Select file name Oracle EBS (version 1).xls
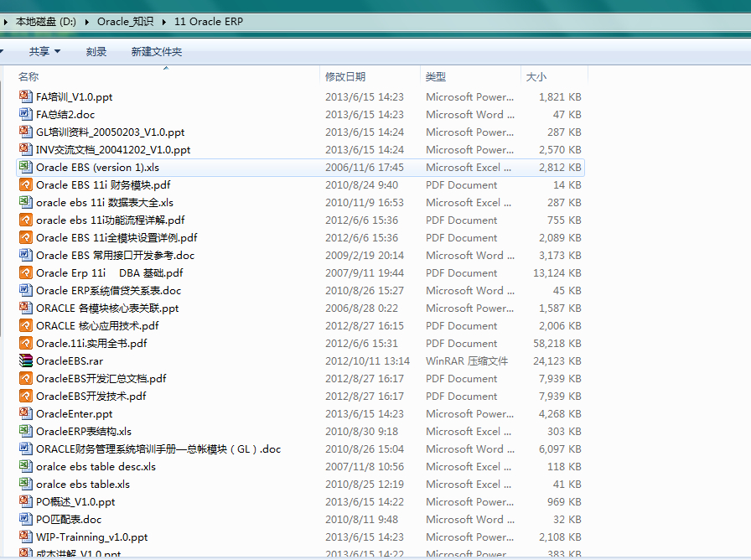Screen dimensions: 751x560 pyautogui.click(x=98, y=167)
